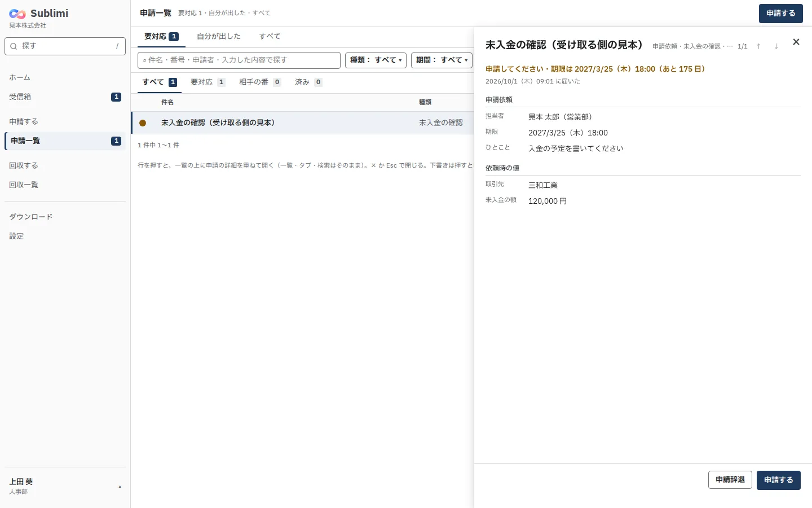Viewport: 812px width, 508px height.
Task: Click the 未入金の確認 type cell
Action: pyautogui.click(x=441, y=122)
